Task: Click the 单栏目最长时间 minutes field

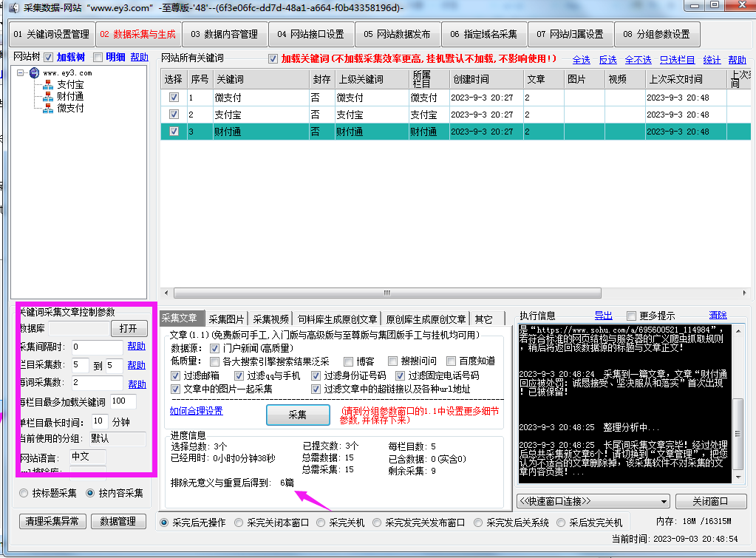Action: (x=99, y=421)
